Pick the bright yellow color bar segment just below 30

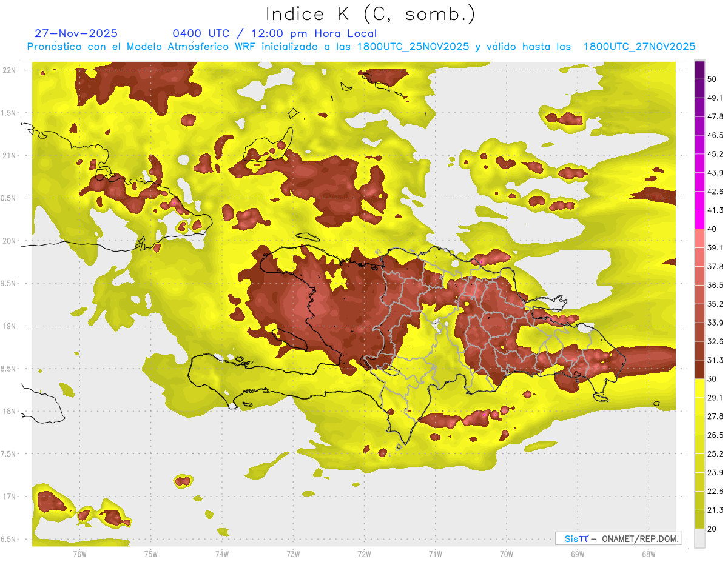699,388
